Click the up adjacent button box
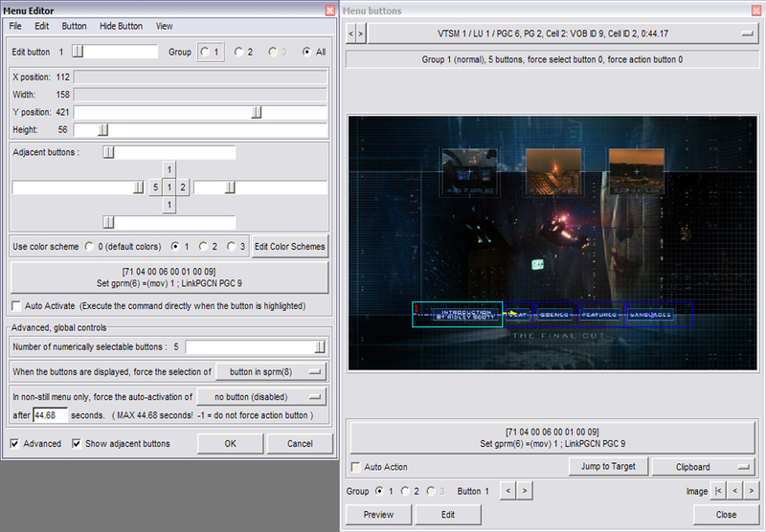The image size is (766, 532). (169, 170)
